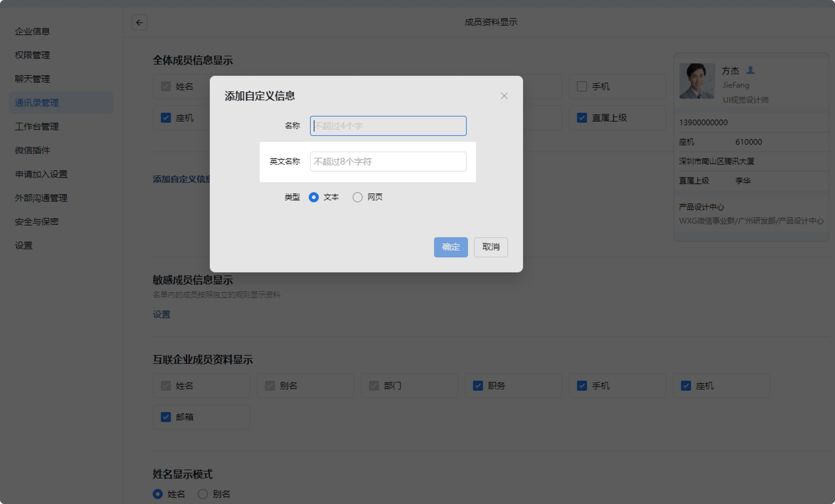835x504 pixels.
Task: Click the WXG微信事业群 department path
Action: click(751, 221)
